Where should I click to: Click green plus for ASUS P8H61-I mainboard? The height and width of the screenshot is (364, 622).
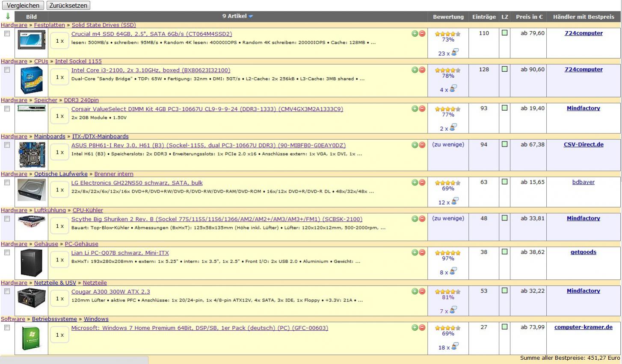click(415, 145)
